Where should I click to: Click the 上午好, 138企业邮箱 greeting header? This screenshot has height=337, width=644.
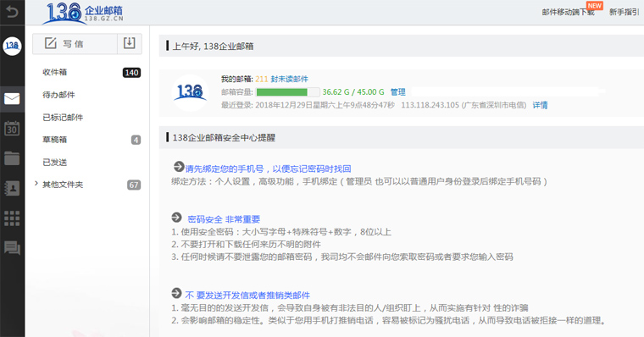click(213, 46)
